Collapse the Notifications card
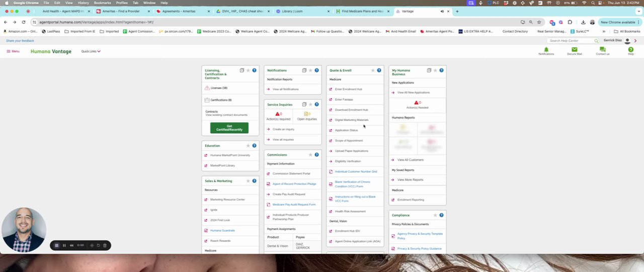Image resolution: width=644 pixels, height=272 pixels. click(304, 71)
